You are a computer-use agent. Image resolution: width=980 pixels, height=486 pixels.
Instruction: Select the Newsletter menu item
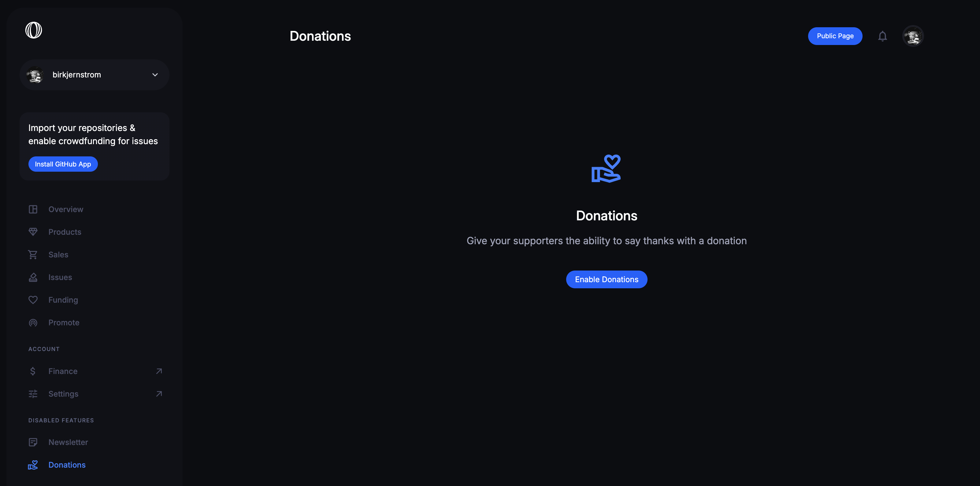(x=68, y=442)
